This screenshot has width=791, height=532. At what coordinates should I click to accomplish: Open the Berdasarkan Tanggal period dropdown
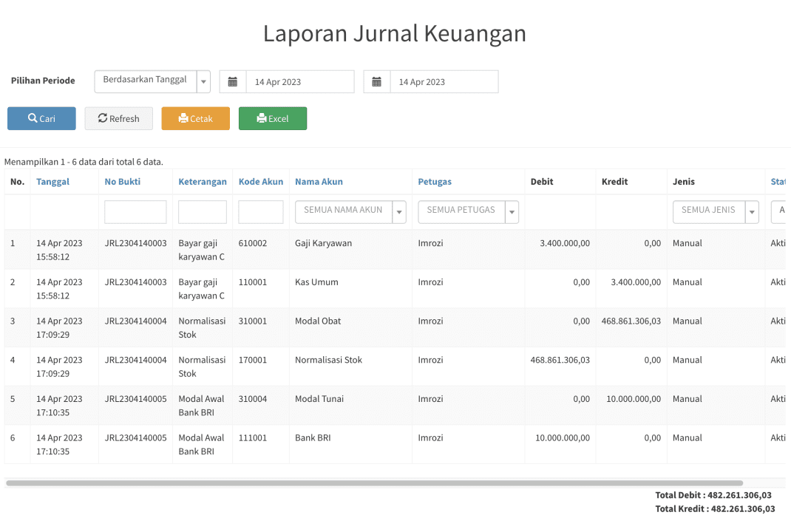pos(152,82)
